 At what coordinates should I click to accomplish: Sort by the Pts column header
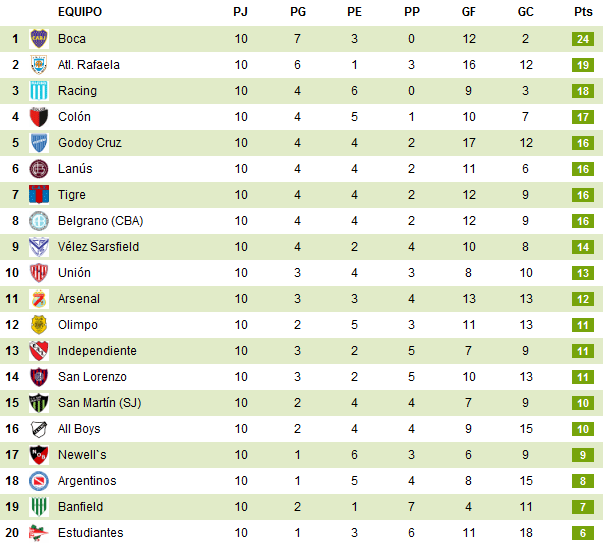(583, 13)
